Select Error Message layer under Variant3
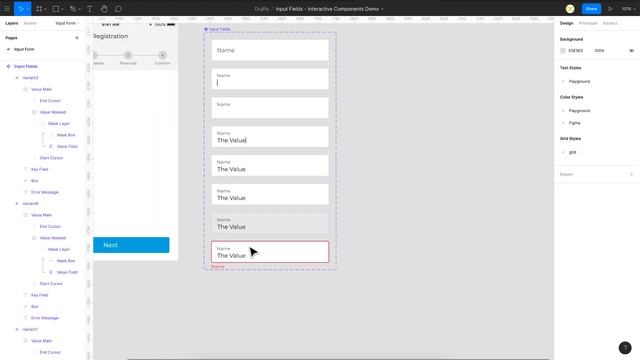640x360 pixels. tap(44, 192)
